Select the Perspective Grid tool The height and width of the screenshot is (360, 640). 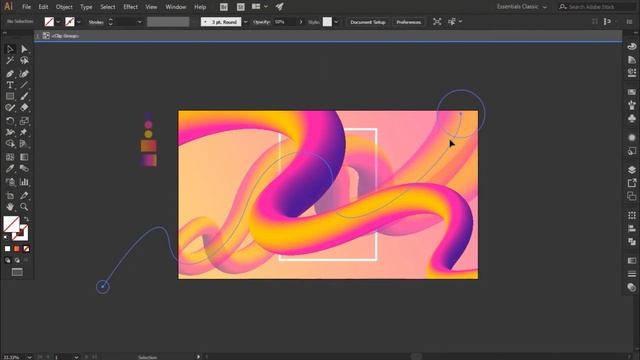coord(24,144)
